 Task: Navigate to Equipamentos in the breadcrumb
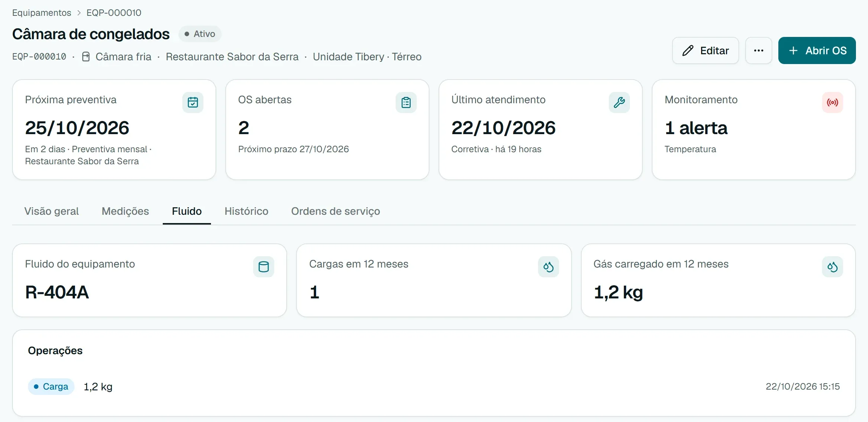(42, 12)
